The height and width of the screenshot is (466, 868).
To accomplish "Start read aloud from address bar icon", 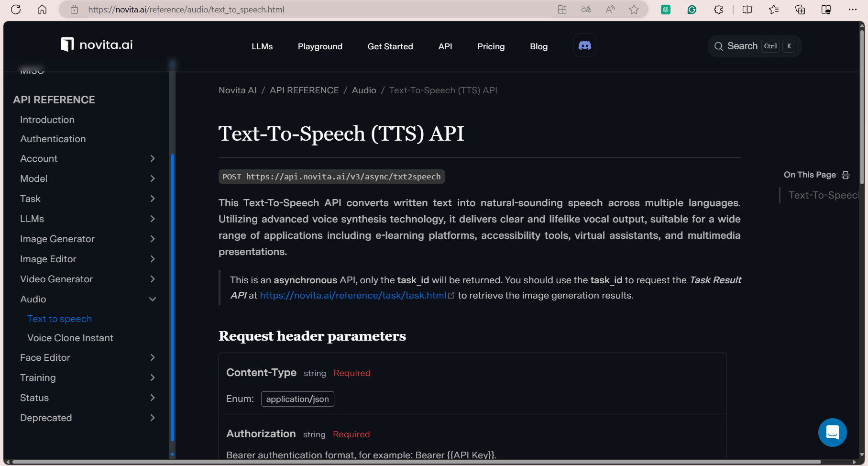I will (x=610, y=10).
